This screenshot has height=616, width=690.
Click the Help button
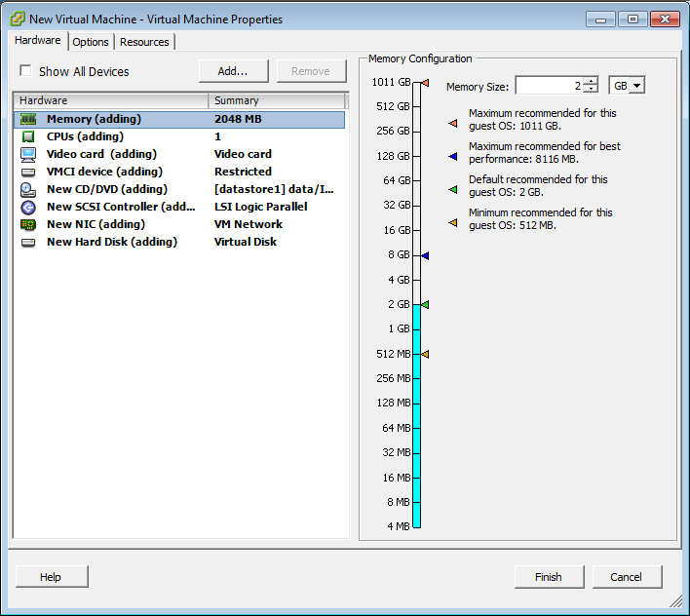pos(52,577)
